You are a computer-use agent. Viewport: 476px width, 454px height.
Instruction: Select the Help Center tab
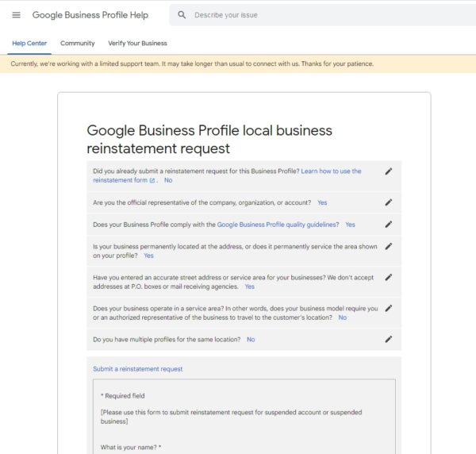29,43
